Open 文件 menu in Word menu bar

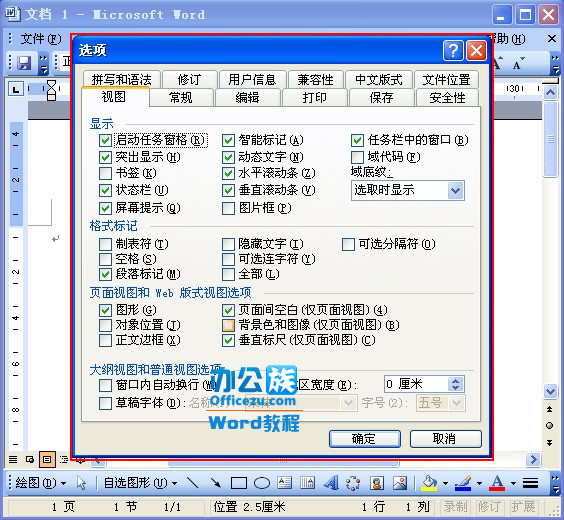point(41,39)
